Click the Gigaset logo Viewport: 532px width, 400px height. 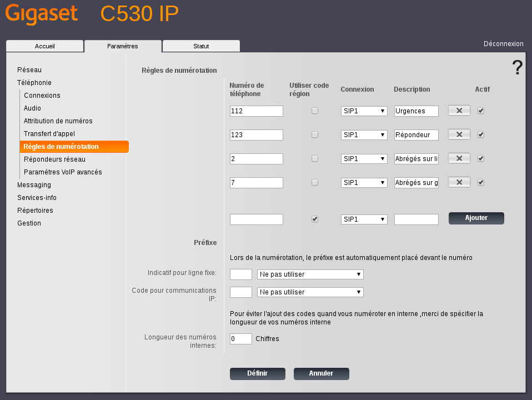click(x=42, y=14)
